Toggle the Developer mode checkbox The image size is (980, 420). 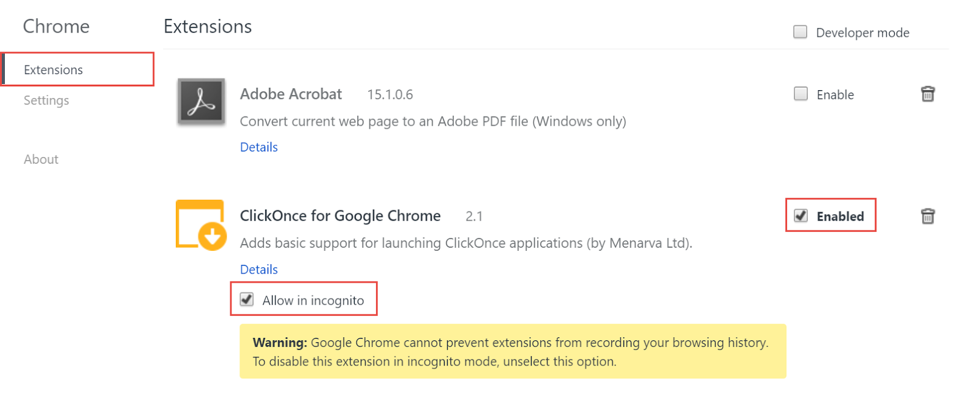click(x=800, y=32)
